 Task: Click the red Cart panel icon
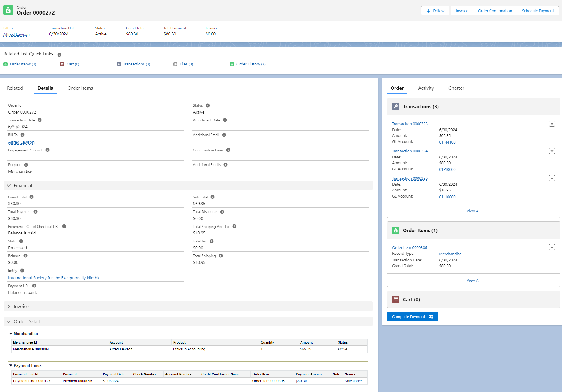(x=395, y=299)
